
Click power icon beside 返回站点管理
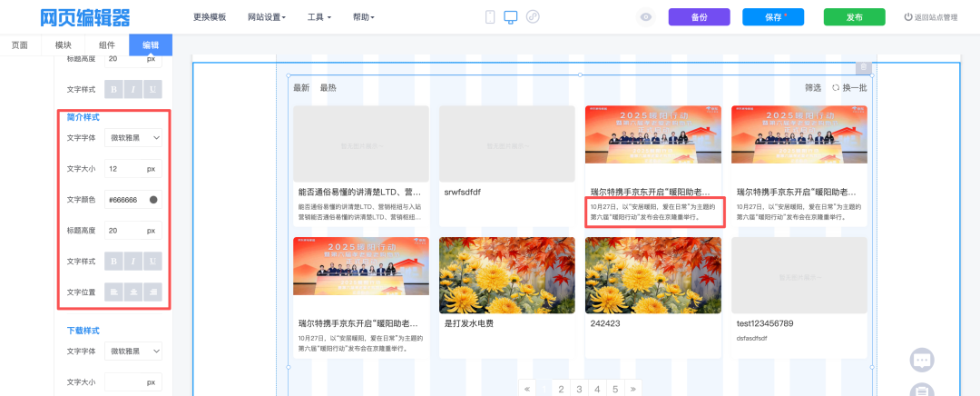point(908,17)
